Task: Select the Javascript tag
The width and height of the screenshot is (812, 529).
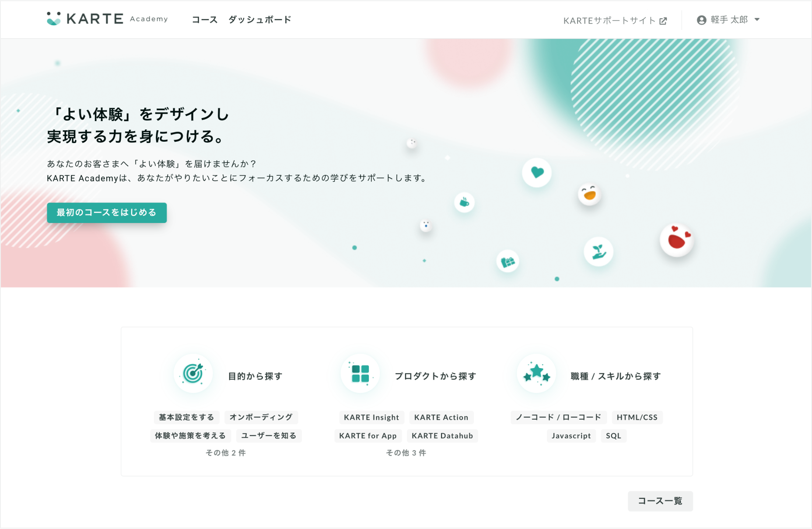Action: click(x=571, y=435)
